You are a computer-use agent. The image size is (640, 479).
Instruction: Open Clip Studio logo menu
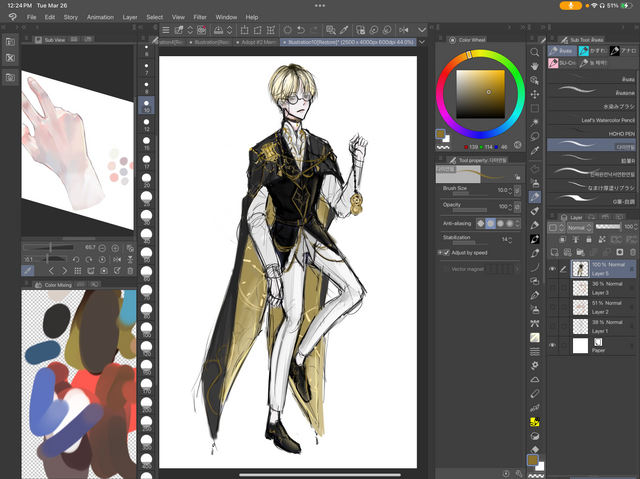click(x=13, y=17)
